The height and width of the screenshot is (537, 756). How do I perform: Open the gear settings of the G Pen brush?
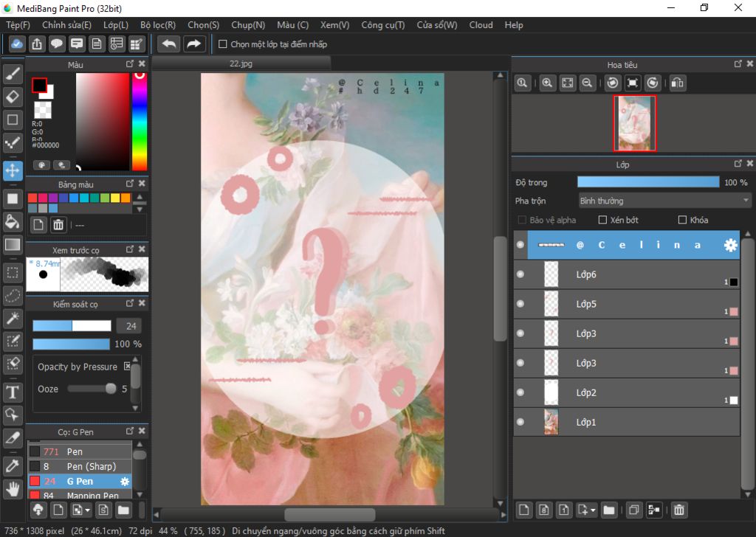pyautogui.click(x=125, y=481)
